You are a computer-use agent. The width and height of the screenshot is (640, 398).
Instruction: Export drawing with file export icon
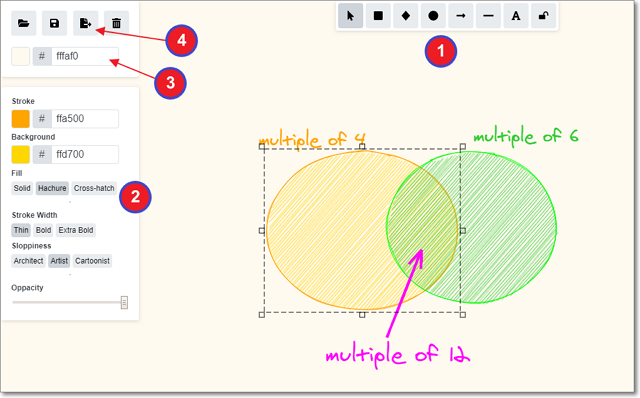click(85, 23)
